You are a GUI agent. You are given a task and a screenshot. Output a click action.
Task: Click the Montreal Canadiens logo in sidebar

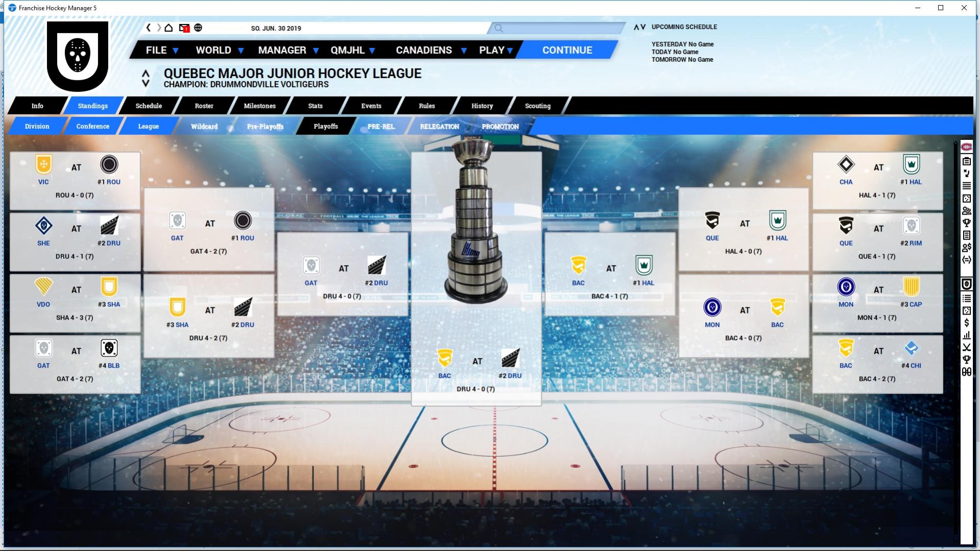(x=966, y=147)
